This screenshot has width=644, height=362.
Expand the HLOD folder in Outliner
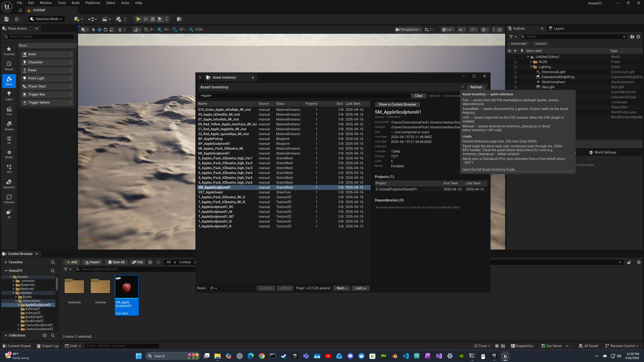click(531, 62)
